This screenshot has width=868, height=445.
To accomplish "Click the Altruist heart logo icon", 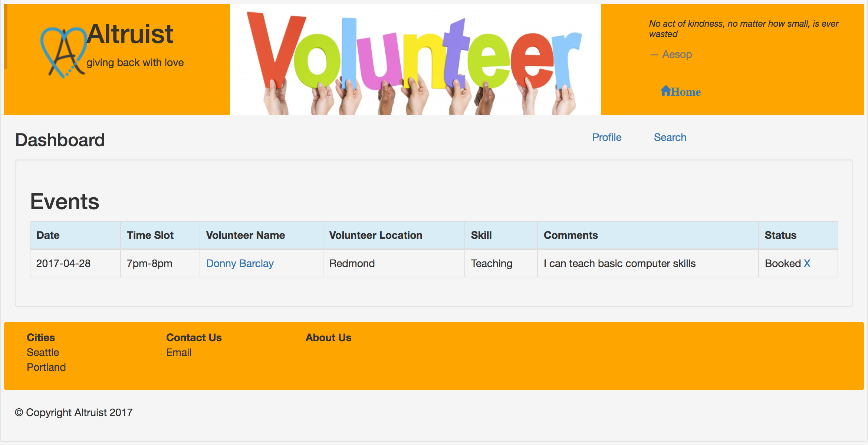I will [x=63, y=52].
